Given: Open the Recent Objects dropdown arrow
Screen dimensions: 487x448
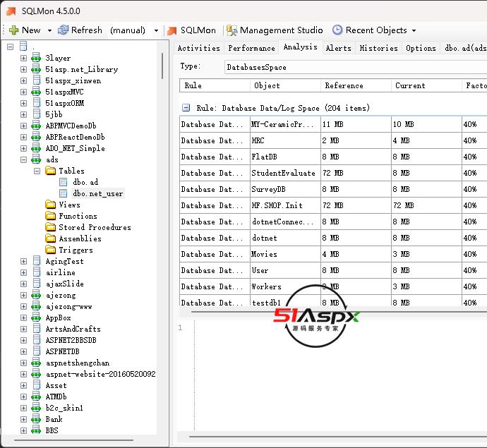Looking at the screenshot, I should pyautogui.click(x=414, y=30).
